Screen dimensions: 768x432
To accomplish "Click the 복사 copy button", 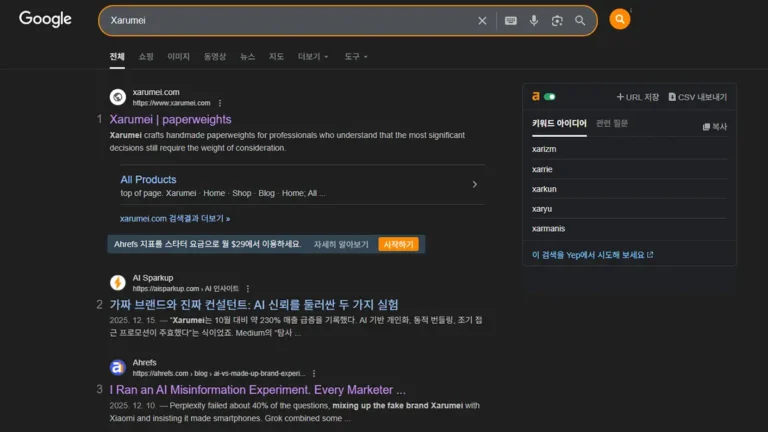I will point(715,127).
